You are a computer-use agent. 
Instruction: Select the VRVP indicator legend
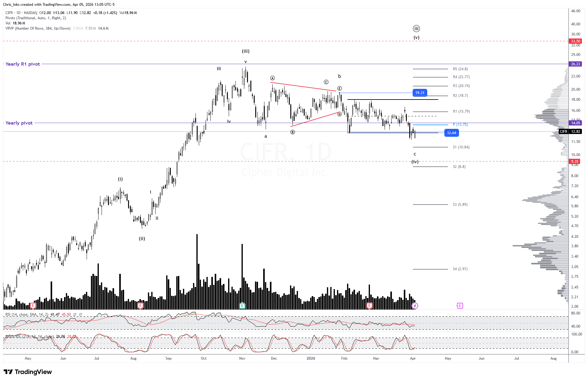coord(38,28)
